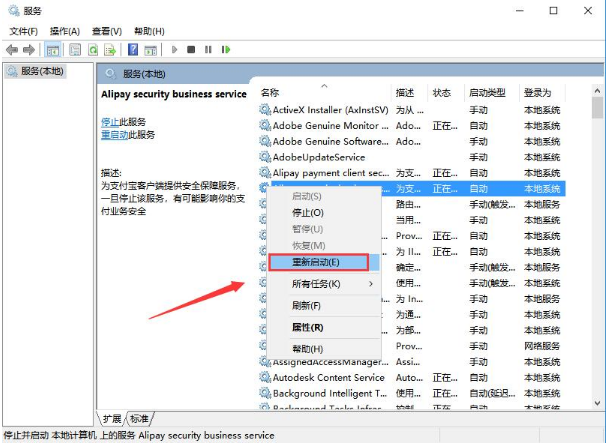Select the Autodesk Content Service gear icon

[265, 378]
